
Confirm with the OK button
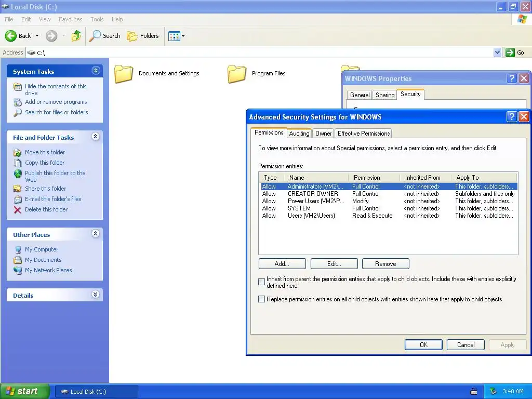[x=423, y=345]
